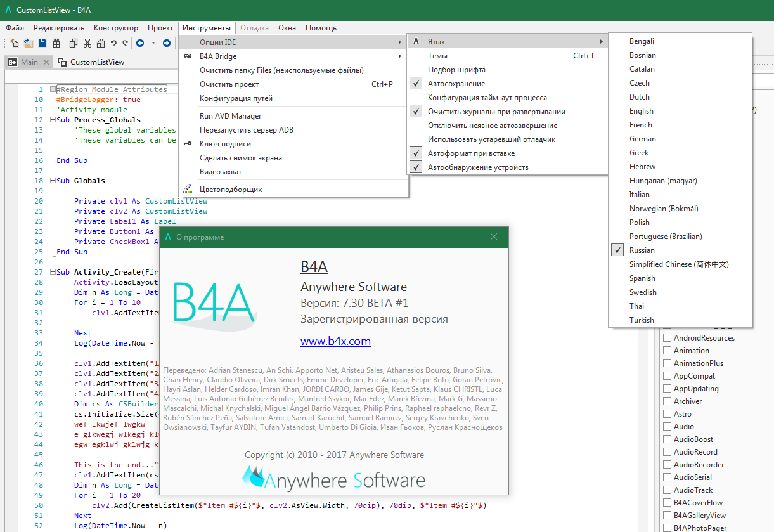Click the open project folder toolbar icon
Viewport: 774px width, 532px height.
point(29,43)
